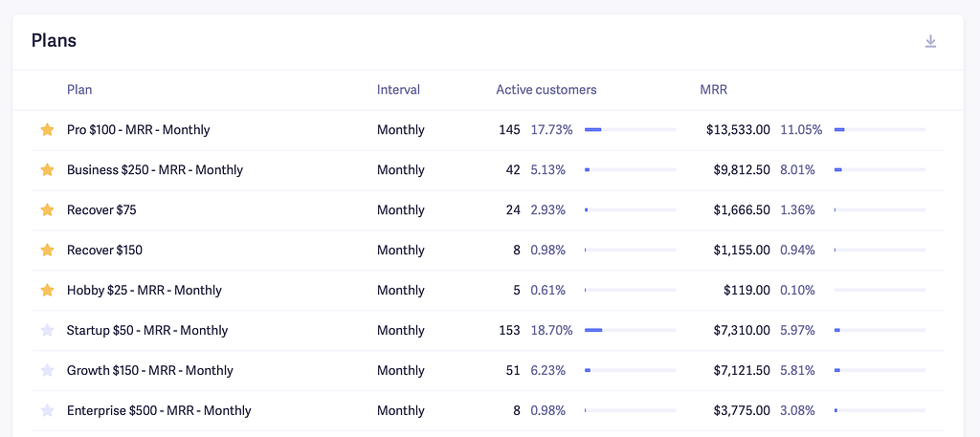Screen dimensions: 980x437
Task: Click the Plans section title
Action: (54, 41)
